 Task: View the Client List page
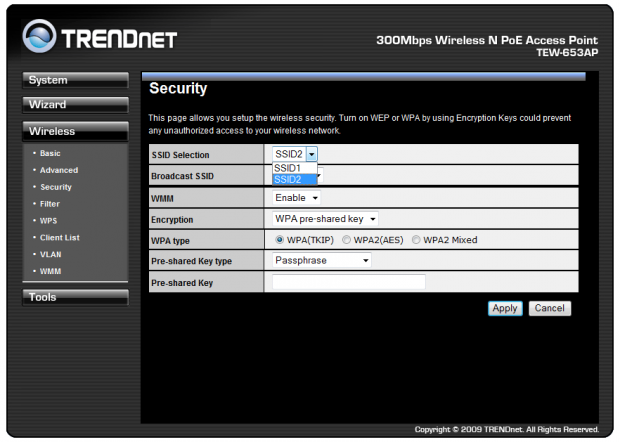point(59,238)
